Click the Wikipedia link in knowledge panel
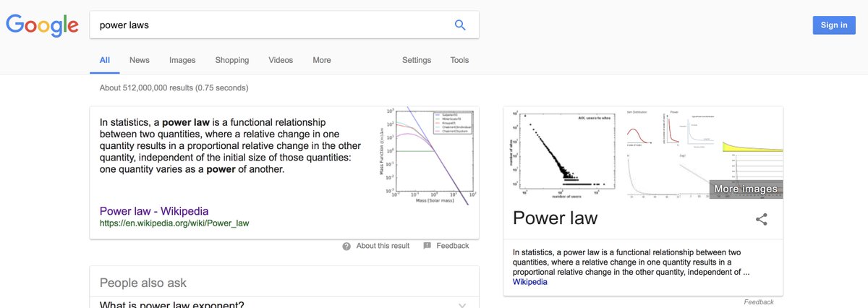This screenshot has height=308, width=868. coord(530,282)
